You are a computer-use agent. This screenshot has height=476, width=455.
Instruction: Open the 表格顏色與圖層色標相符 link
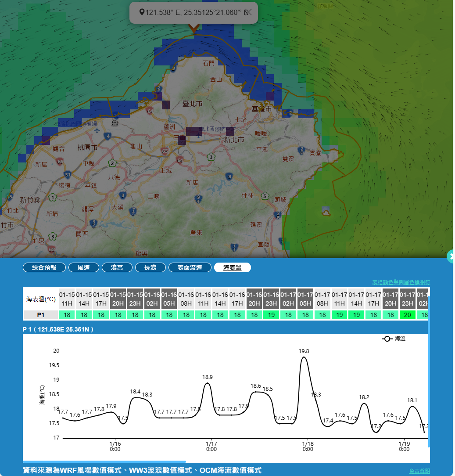[401, 282]
